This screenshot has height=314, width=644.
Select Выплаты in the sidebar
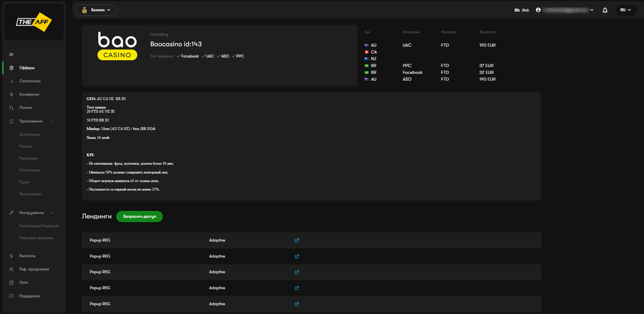pyautogui.click(x=27, y=256)
